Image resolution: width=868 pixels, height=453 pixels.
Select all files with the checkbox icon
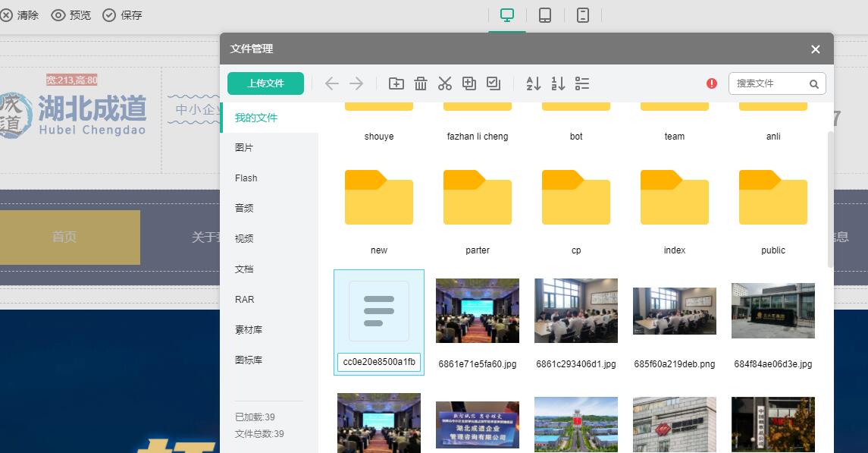494,83
